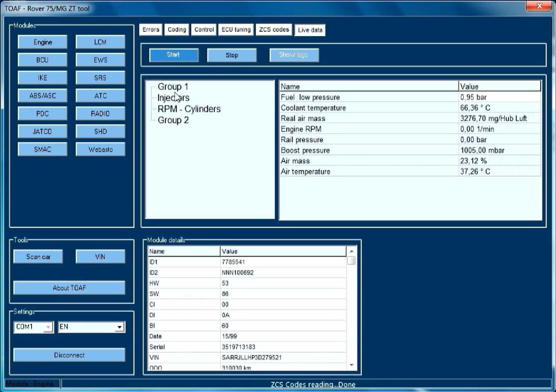Click Module details scrollbar down arrow
This screenshot has height=392, width=556.
351,366
